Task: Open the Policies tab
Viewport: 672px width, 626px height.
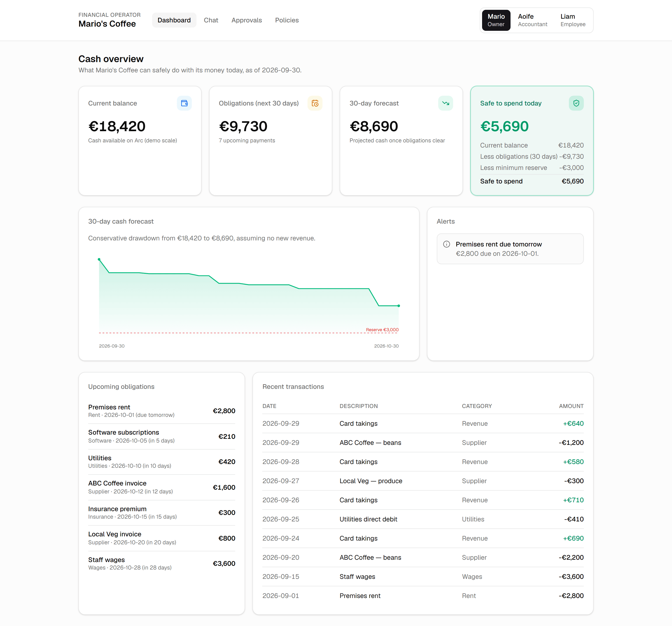Action: (287, 20)
